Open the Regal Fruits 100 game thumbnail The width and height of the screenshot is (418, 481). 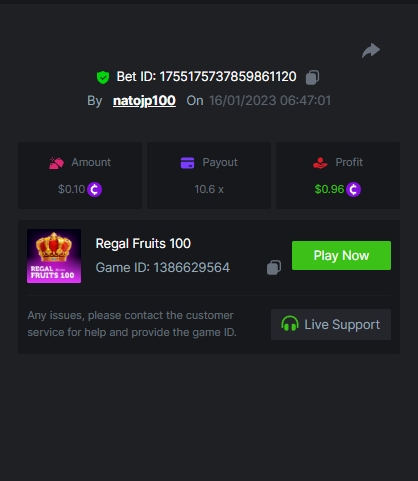54,256
